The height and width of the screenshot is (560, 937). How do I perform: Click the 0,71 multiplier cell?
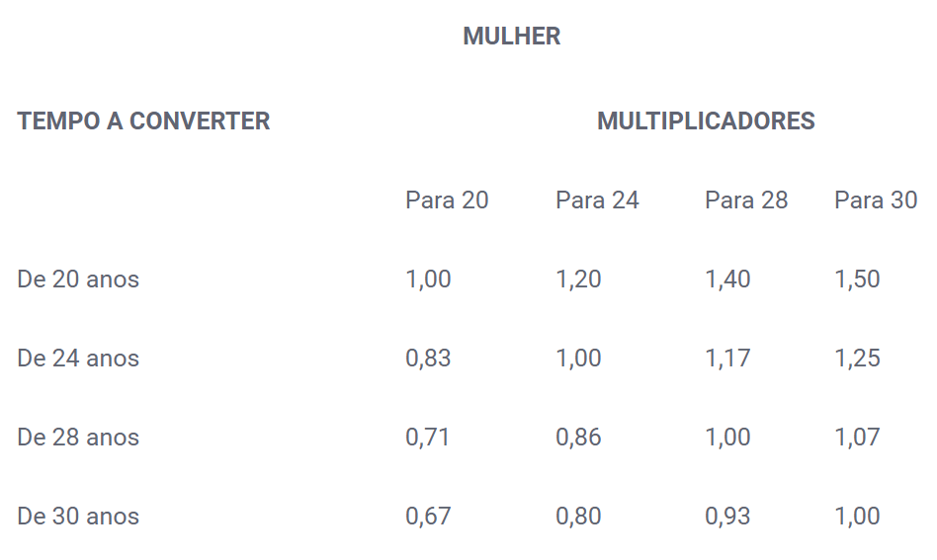pyautogui.click(x=428, y=438)
